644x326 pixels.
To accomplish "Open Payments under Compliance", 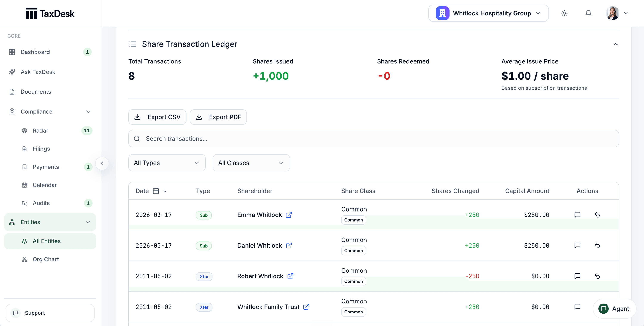I will (50, 167).
